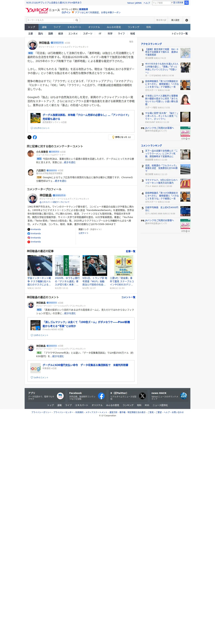Open トピックス一覧 link
The width and height of the screenshot is (215, 644).
click(x=180, y=34)
